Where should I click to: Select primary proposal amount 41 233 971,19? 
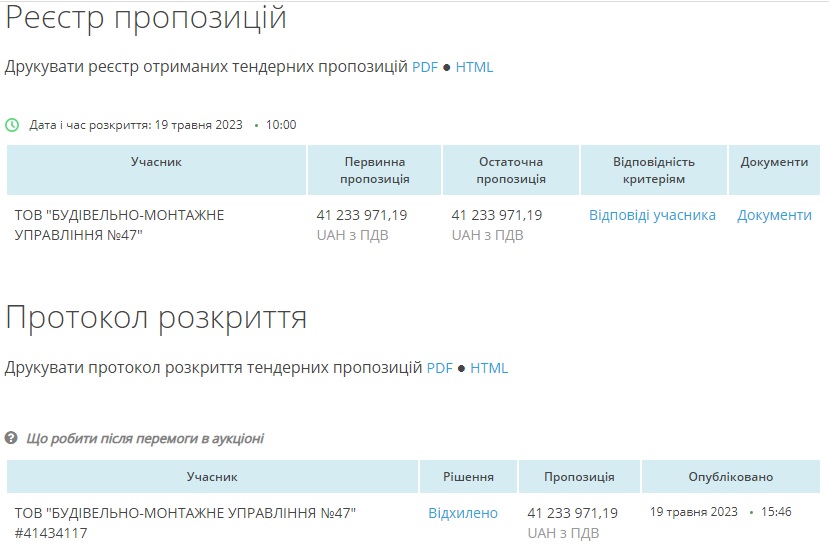[x=362, y=215]
